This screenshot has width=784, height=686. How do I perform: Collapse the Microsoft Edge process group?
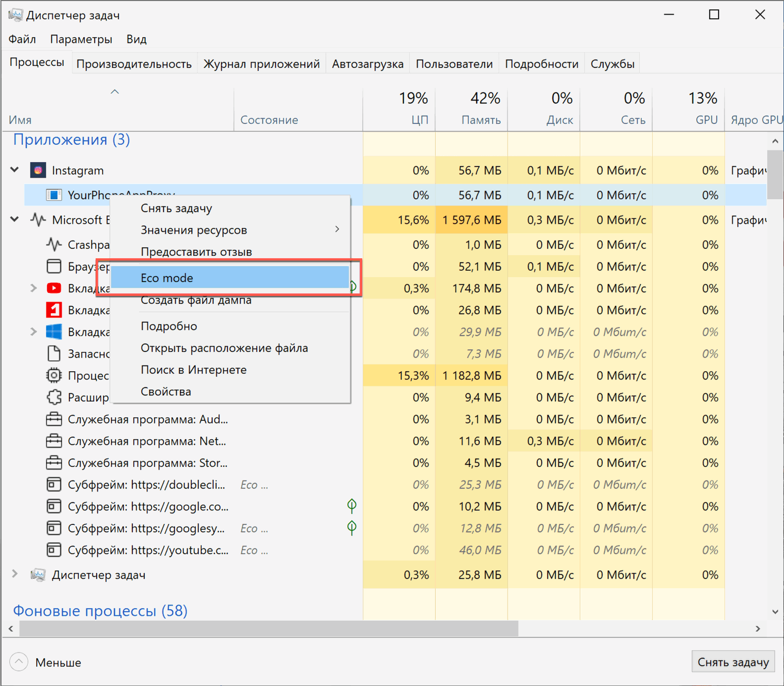point(15,220)
